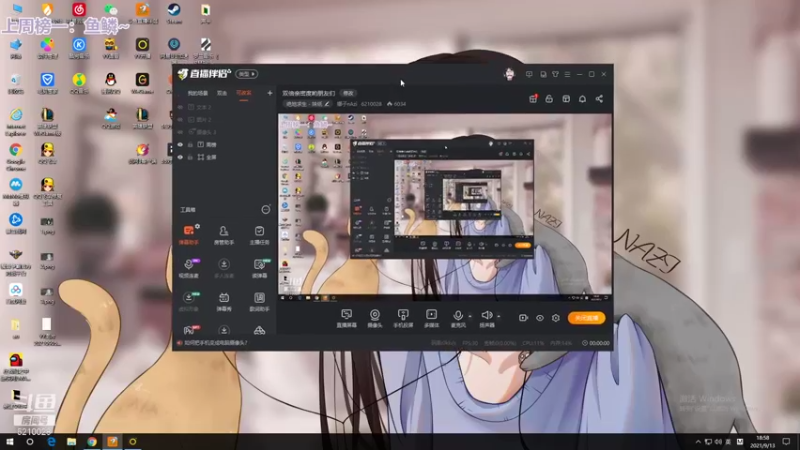Viewport: 800px width, 450px height.
Task: Open the mode pill dropdown beside the app logo
Action: tap(246, 74)
